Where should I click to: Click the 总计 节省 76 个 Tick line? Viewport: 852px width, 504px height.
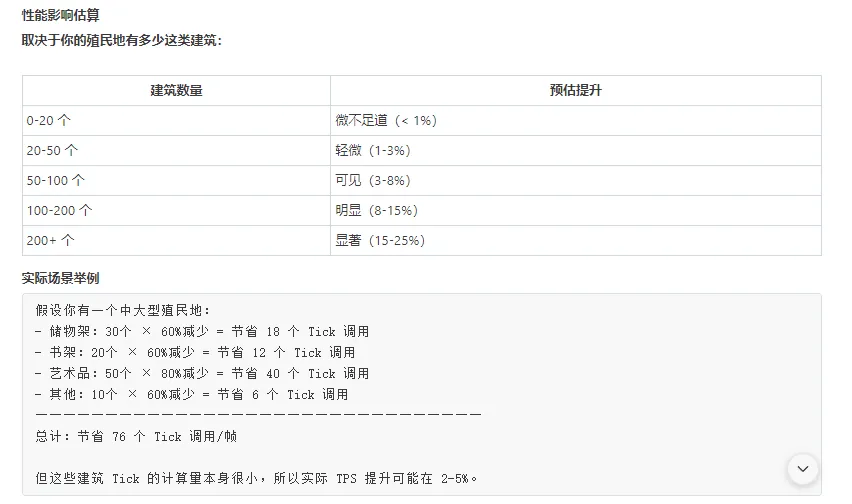[x=136, y=436]
